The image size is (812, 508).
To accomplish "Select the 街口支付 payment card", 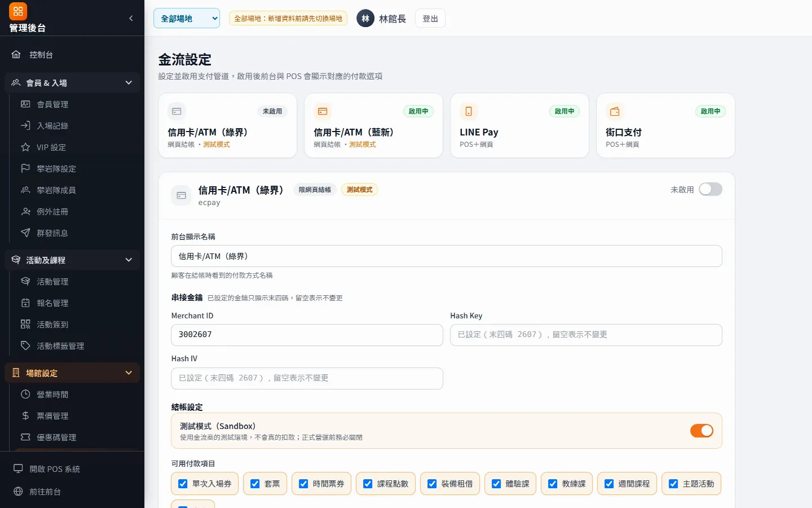I will pyautogui.click(x=665, y=125).
